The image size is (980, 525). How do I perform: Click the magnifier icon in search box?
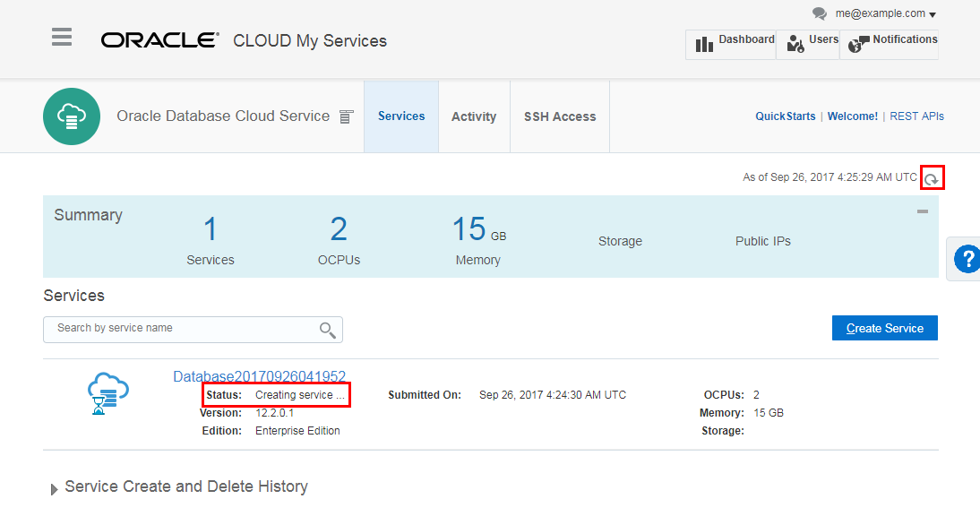coord(328,330)
